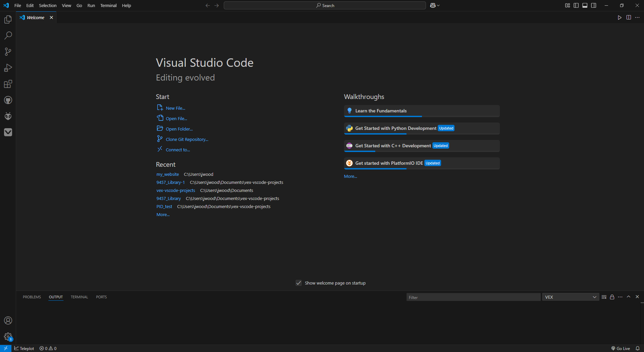Click the top Search command center box
Image resolution: width=644 pixels, height=352 pixels.
point(325,5)
